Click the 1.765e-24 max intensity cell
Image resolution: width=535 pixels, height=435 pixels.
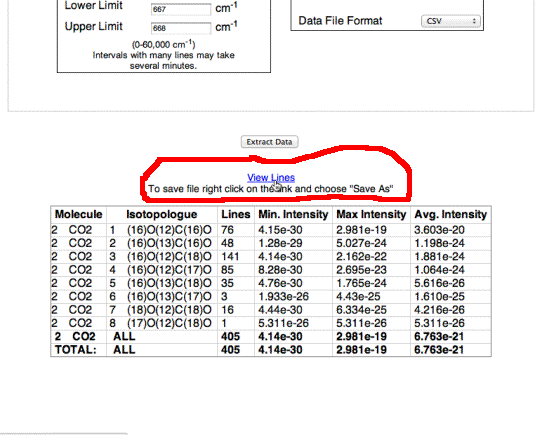click(371, 283)
